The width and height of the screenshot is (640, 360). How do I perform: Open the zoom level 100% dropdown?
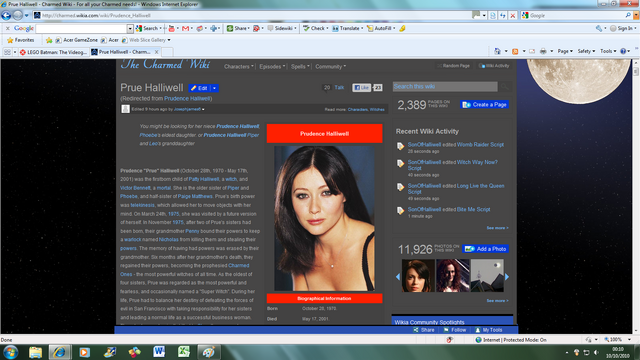pyautogui.click(x=629, y=340)
